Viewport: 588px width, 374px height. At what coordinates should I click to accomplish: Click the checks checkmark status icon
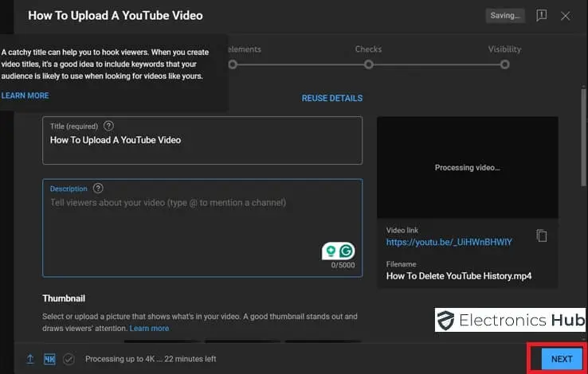click(69, 359)
